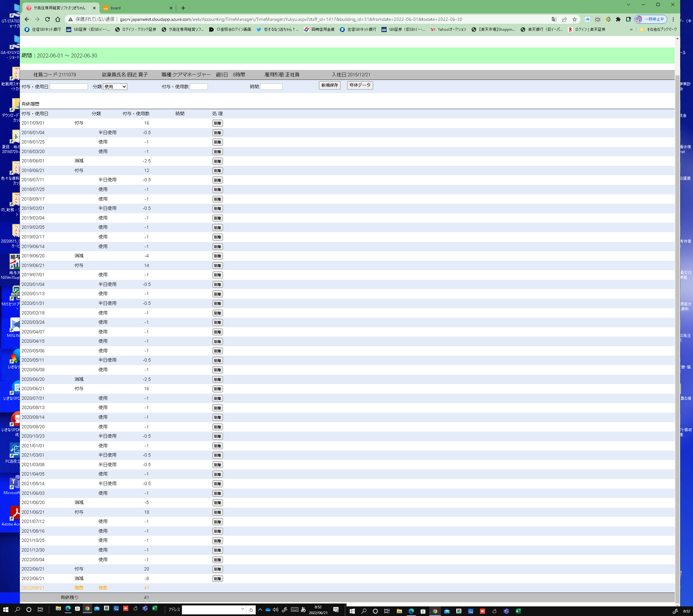Open the share page icon in address bar

click(x=564, y=19)
